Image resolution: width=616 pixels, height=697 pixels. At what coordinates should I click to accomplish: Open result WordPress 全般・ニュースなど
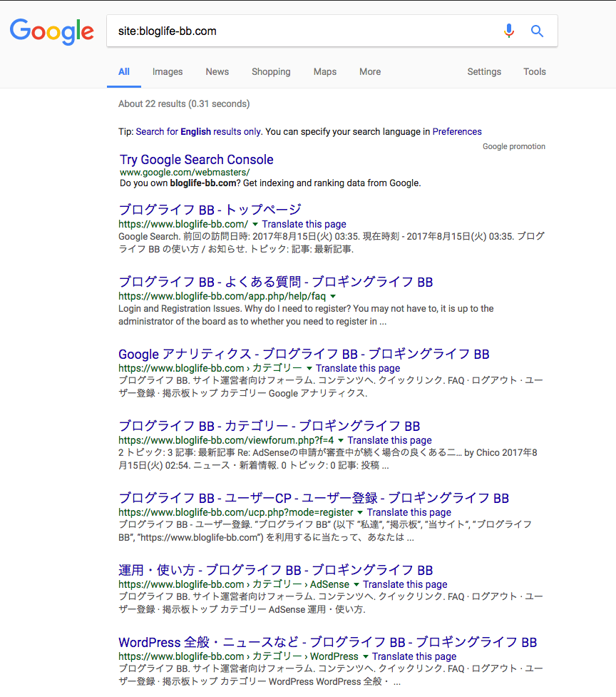click(x=328, y=642)
